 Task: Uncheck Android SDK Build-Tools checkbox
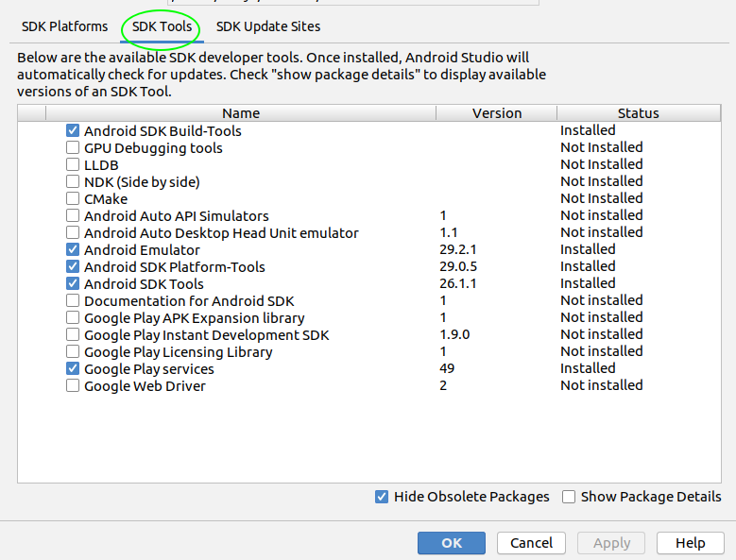point(73,131)
